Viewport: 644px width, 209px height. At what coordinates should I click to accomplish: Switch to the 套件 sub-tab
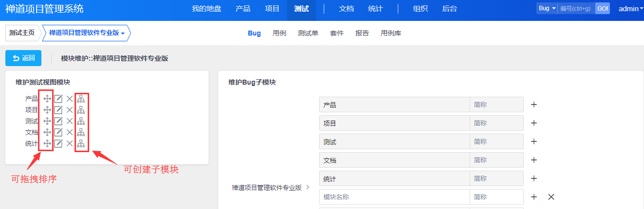[337, 33]
